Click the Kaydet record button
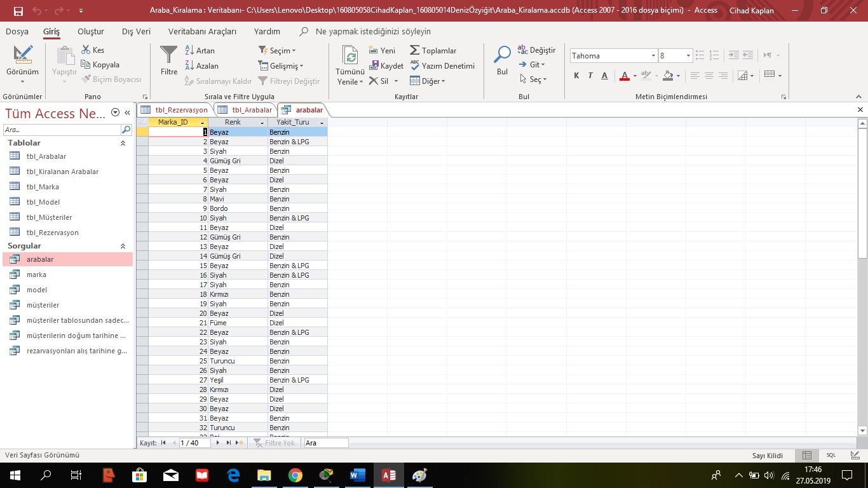 point(386,65)
